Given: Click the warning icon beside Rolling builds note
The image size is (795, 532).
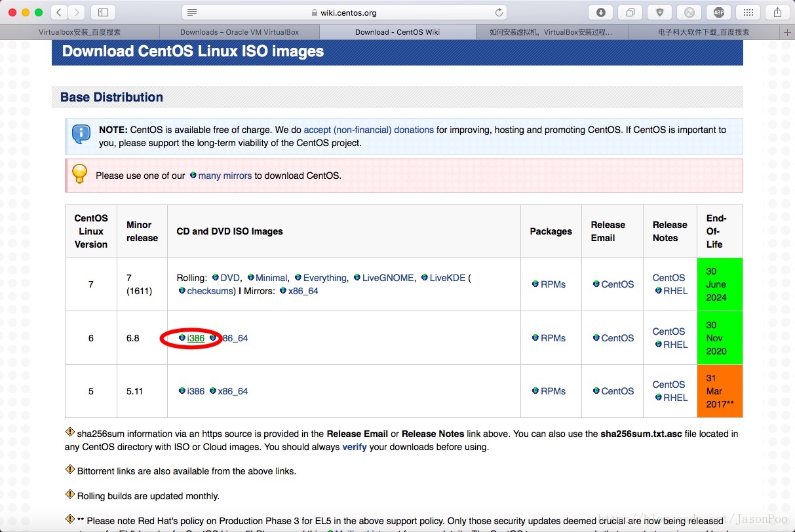Looking at the screenshot, I should click(x=70, y=495).
